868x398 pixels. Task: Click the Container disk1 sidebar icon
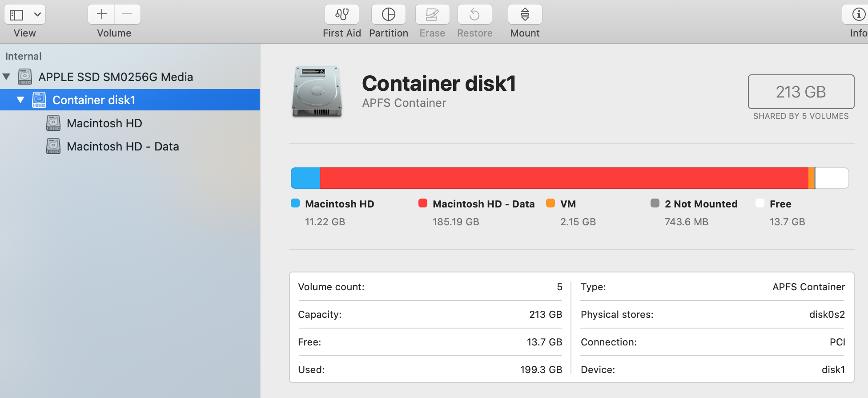(x=39, y=100)
